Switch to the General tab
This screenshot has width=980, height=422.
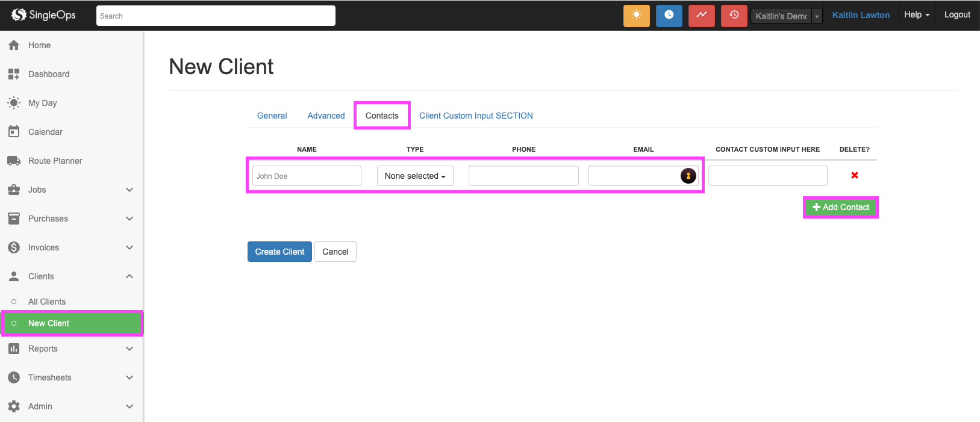272,116
